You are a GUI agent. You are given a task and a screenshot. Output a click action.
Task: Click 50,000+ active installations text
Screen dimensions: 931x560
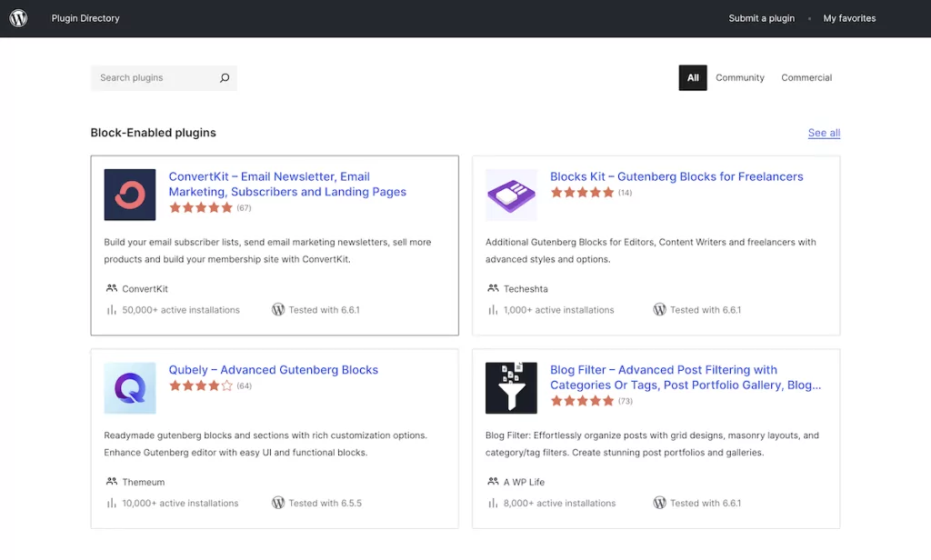181,310
